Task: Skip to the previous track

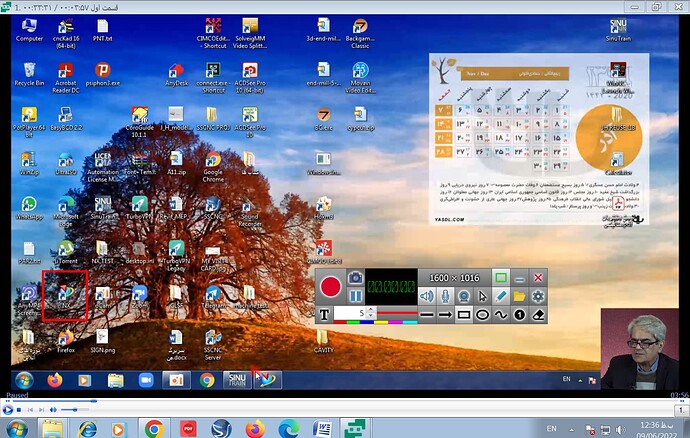Action: (x=30, y=410)
